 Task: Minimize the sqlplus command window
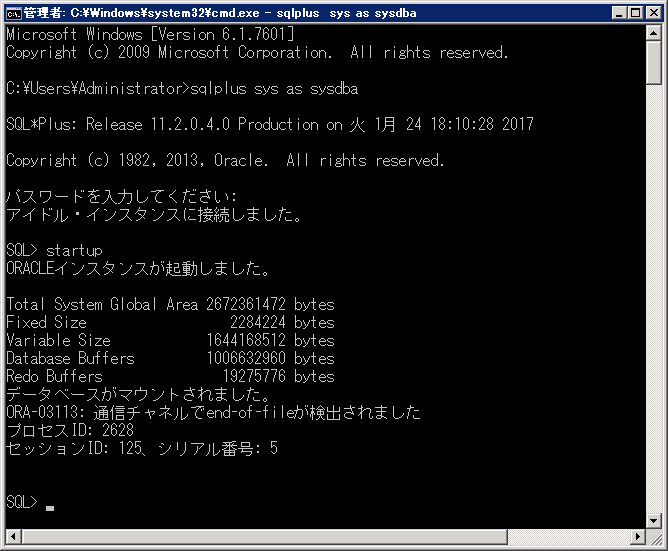click(x=613, y=13)
